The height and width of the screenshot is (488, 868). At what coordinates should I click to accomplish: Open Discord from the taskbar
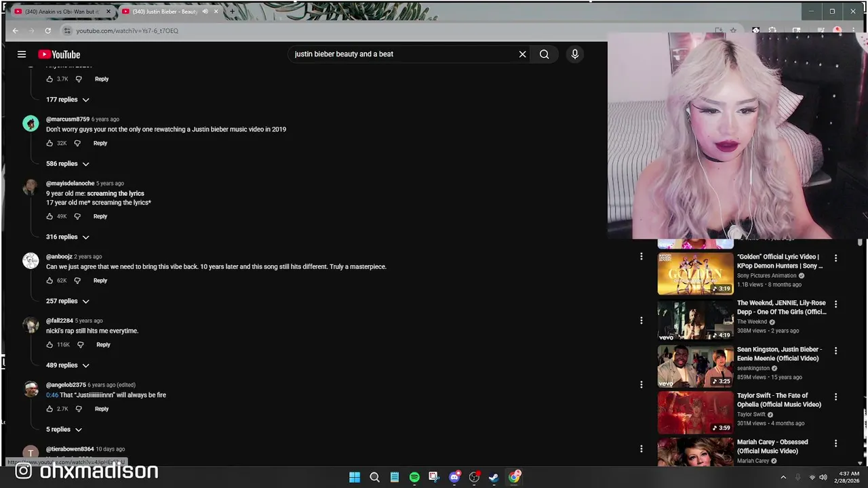pyautogui.click(x=454, y=477)
